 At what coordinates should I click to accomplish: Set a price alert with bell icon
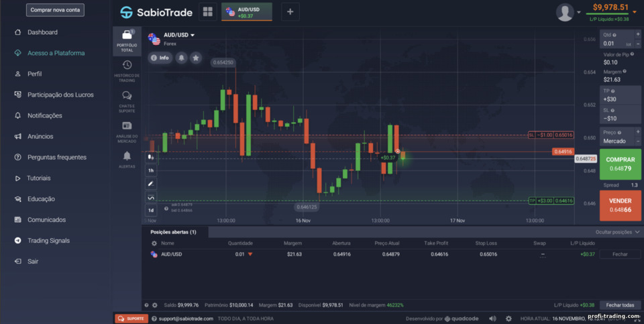tap(182, 58)
